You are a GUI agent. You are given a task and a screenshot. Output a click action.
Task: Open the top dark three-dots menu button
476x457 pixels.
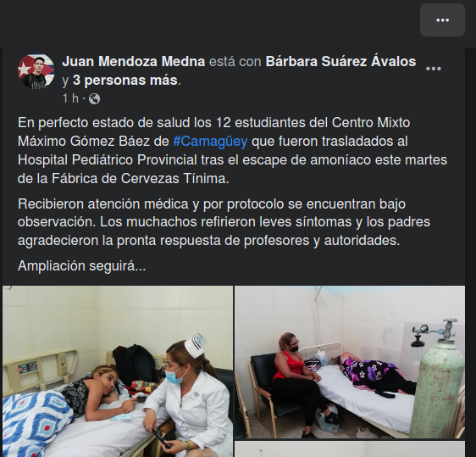[442, 20]
